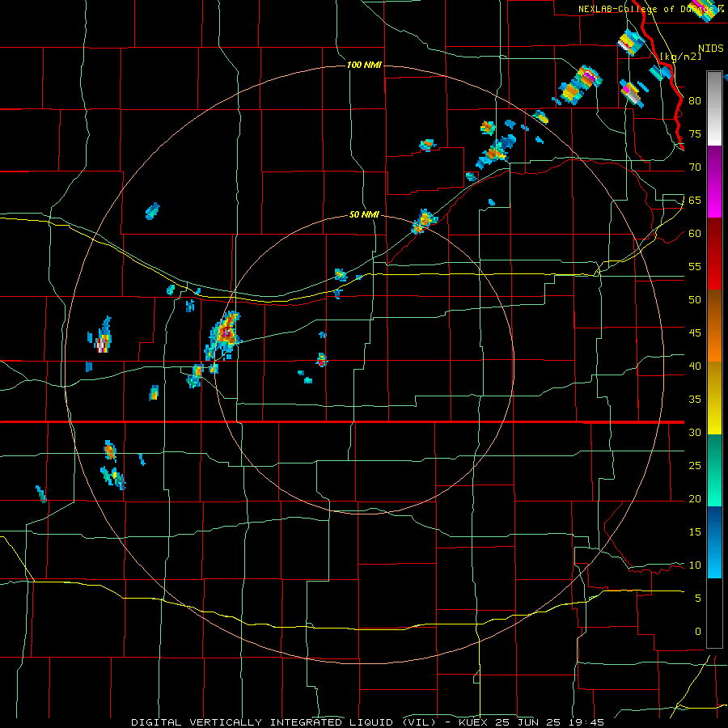This screenshot has height=728, width=728.
Task: Pick the olive-yellow segment of the color bar
Action: point(714,398)
